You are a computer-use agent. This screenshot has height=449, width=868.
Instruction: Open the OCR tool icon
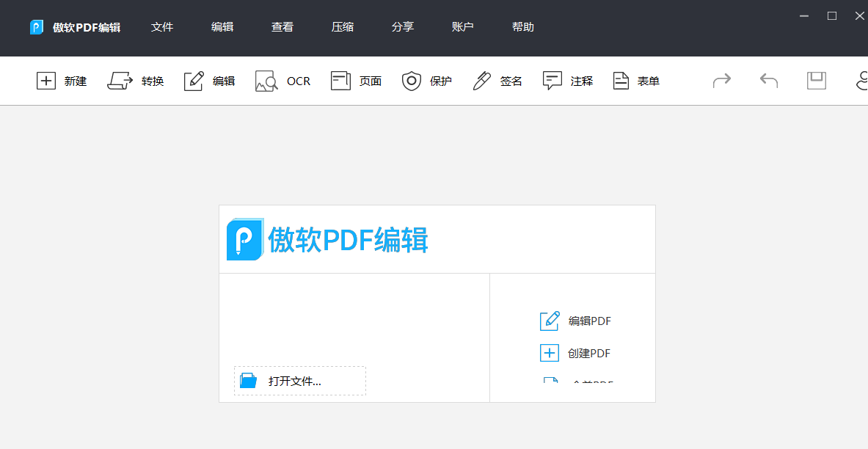tap(266, 81)
